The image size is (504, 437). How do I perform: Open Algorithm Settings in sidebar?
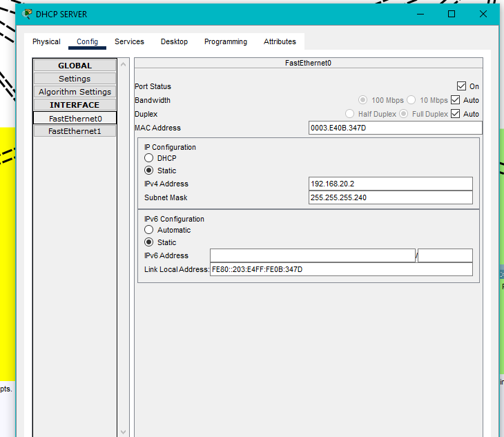point(75,92)
